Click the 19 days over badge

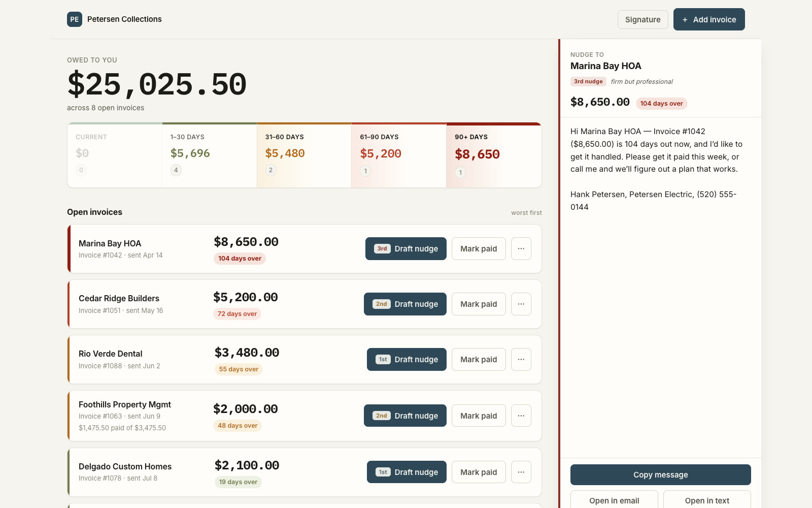point(238,482)
